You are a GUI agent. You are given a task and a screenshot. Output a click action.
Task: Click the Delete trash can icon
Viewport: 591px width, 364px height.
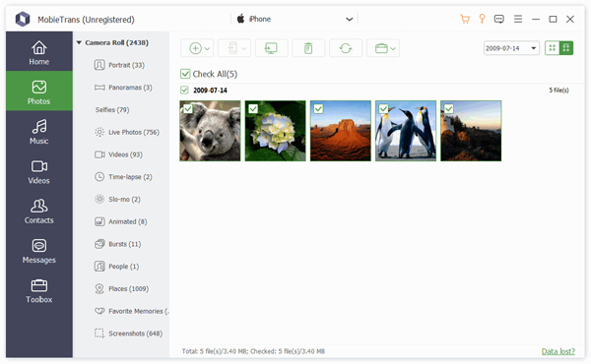(x=308, y=48)
